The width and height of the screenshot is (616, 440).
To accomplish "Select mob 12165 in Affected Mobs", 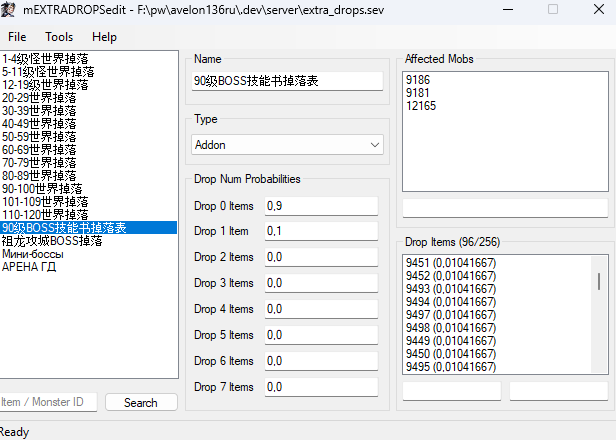I will 420,105.
